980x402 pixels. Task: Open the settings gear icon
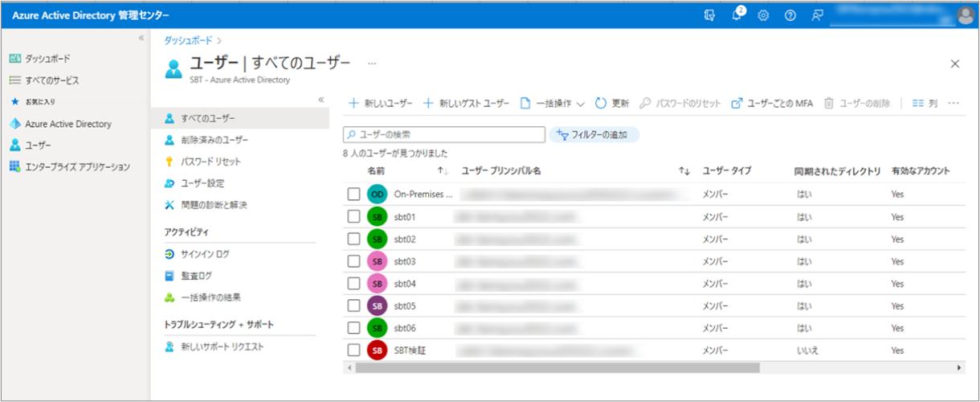click(x=763, y=15)
